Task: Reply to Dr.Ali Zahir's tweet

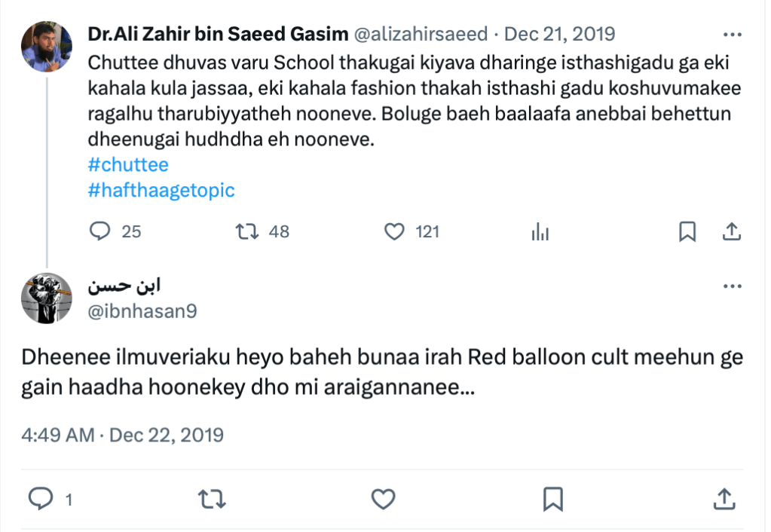Action: [x=101, y=231]
